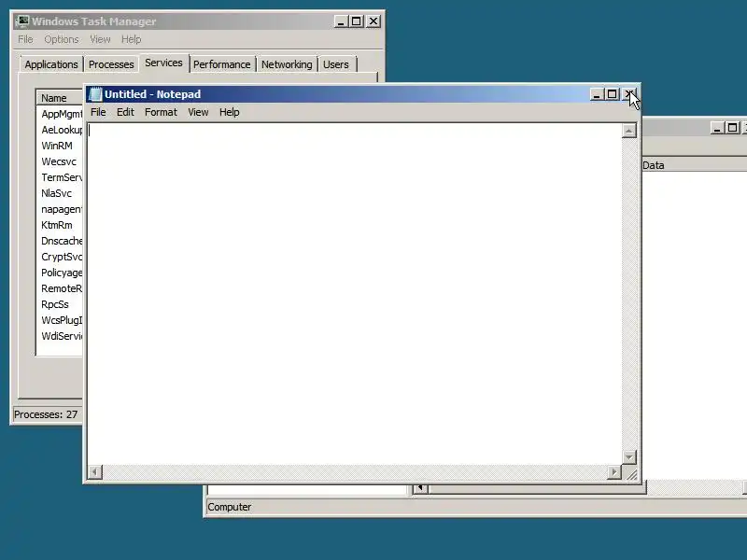Open Task Manager Options menu
The height and width of the screenshot is (560, 747).
[62, 39]
